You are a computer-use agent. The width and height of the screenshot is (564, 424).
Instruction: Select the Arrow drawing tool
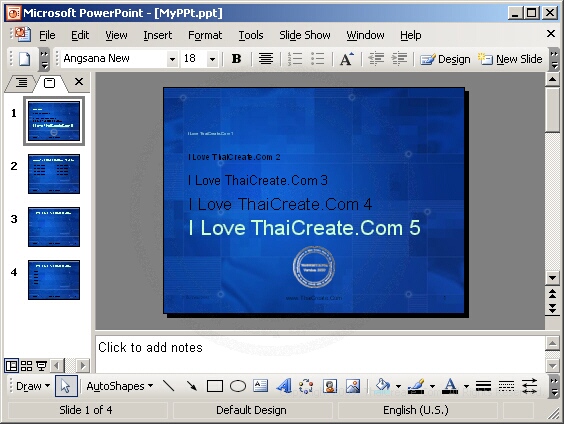click(192, 386)
